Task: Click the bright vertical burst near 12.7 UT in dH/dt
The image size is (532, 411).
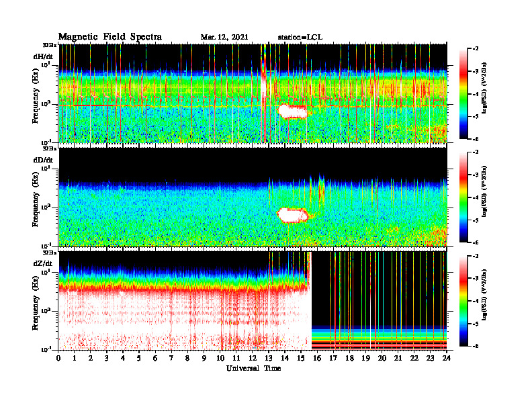Action: 263,93
